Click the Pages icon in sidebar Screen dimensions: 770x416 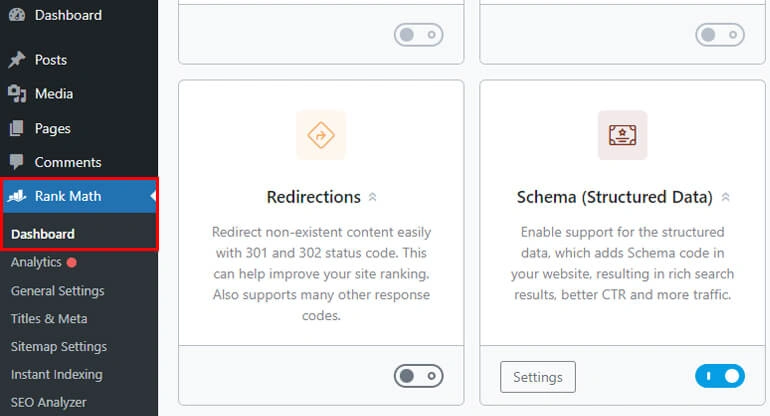(16, 128)
